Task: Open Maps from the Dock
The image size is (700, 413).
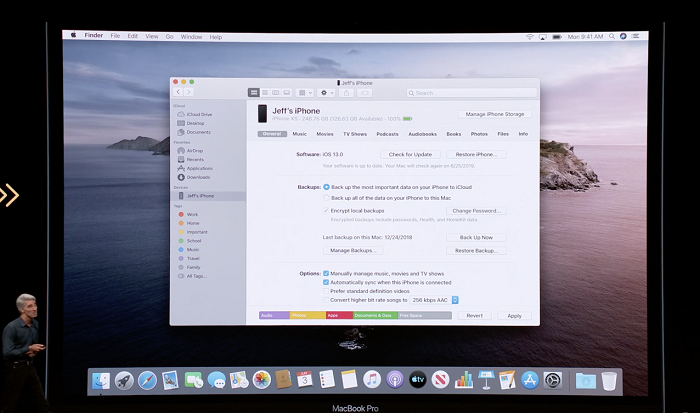Action: tap(239, 380)
